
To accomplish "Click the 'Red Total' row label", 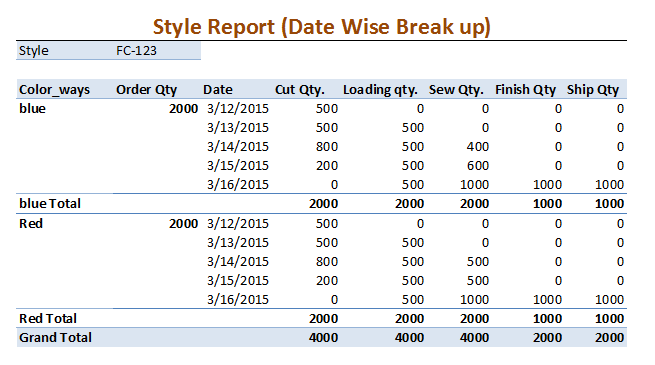I will tap(48, 319).
